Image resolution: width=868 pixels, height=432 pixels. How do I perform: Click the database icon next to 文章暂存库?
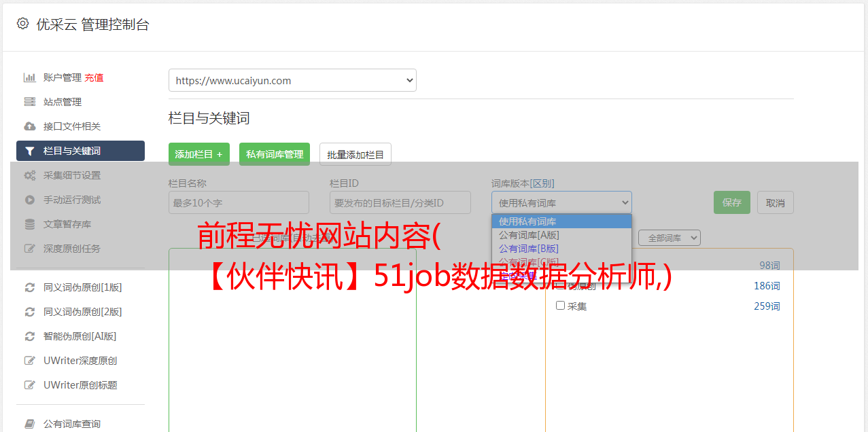pyautogui.click(x=30, y=224)
